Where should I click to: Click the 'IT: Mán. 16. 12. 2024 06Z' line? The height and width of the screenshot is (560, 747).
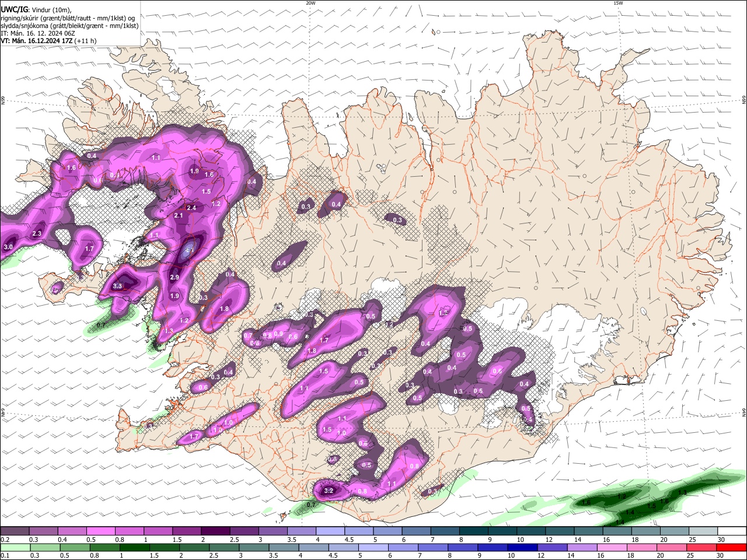click(38, 33)
